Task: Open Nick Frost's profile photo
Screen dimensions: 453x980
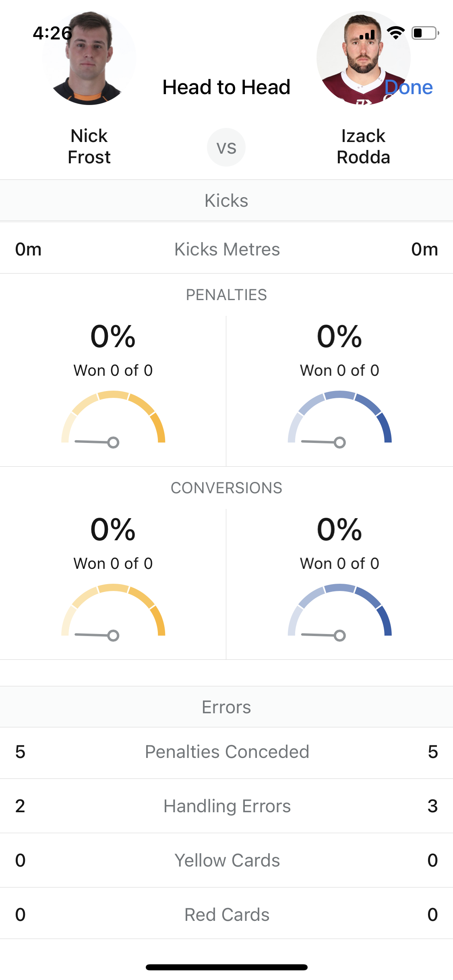Action: [x=89, y=58]
